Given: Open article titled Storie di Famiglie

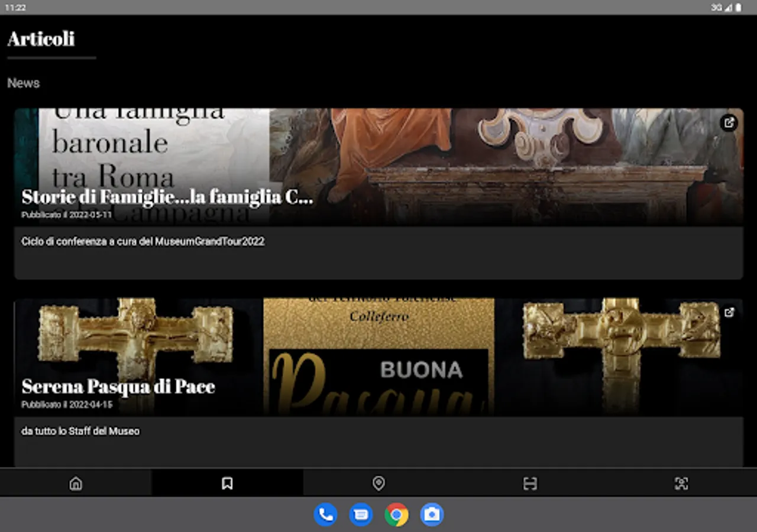Looking at the screenshot, I should click(167, 197).
